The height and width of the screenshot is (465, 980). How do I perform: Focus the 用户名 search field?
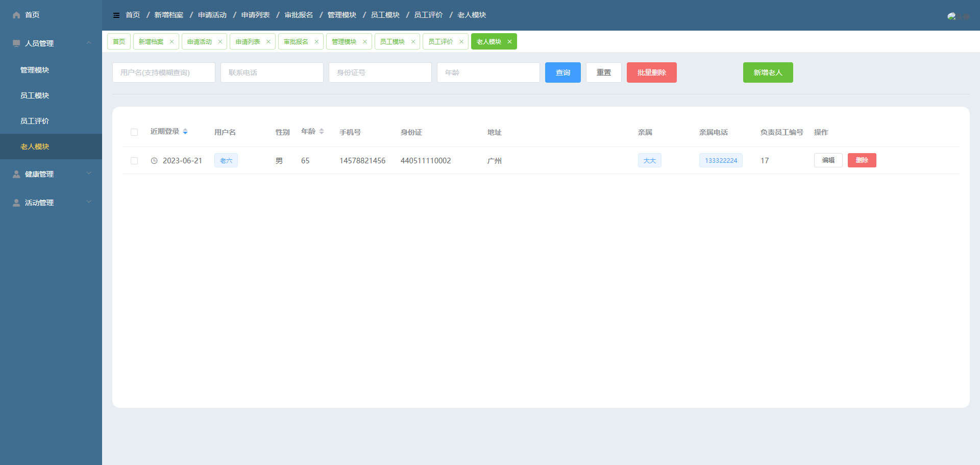[164, 72]
